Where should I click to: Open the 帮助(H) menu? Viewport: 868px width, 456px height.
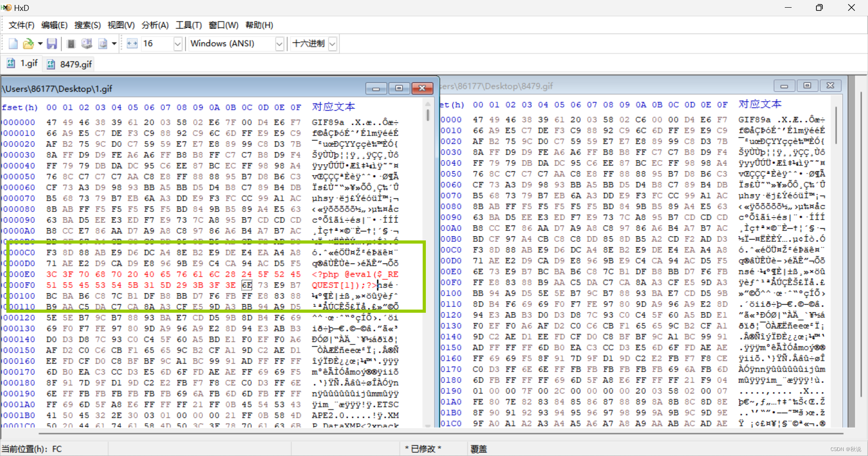(259, 25)
